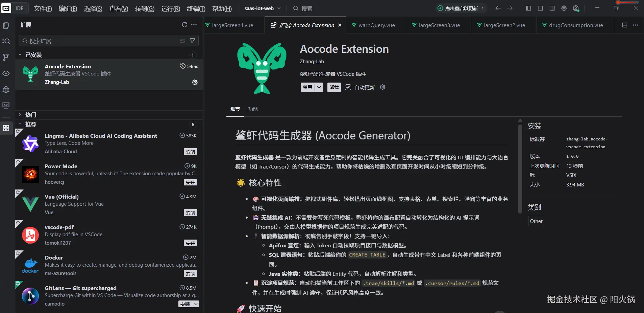Viewport: 644px width, 313px height.
Task: Open the Disable button dropdown arrow
Action: (x=319, y=87)
